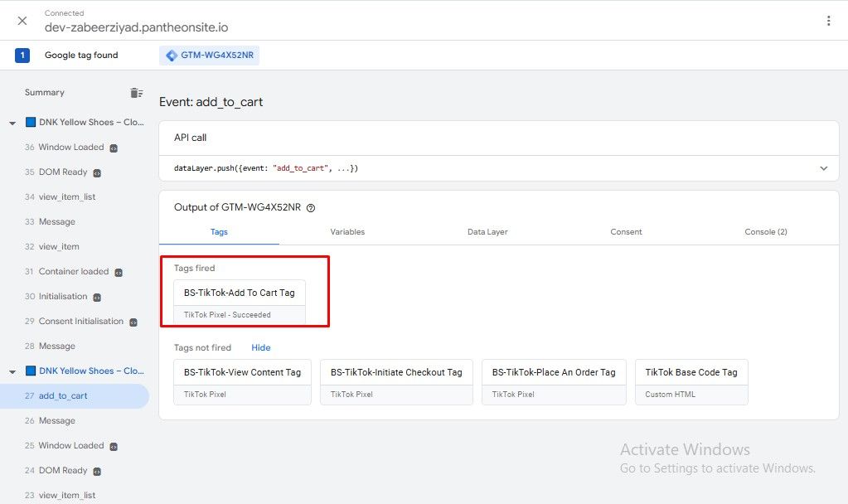Image resolution: width=848 pixels, height=504 pixels.
Task: Open help icon beside Output of GTM-WG4X52NR
Action: pos(310,208)
